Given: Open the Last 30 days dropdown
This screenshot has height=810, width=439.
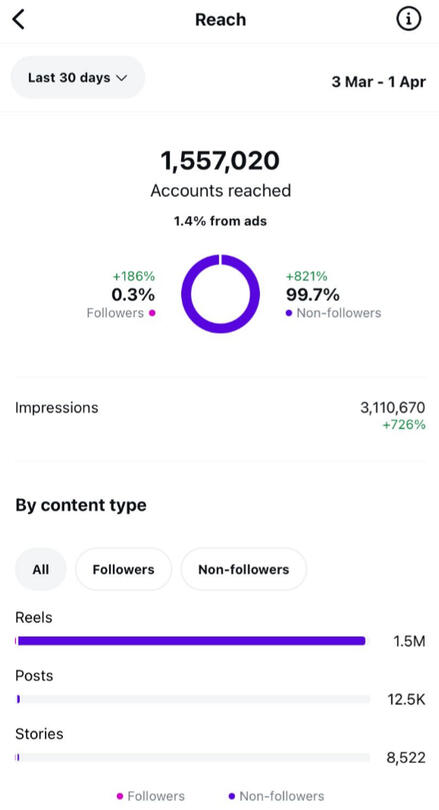Looking at the screenshot, I should (x=78, y=77).
